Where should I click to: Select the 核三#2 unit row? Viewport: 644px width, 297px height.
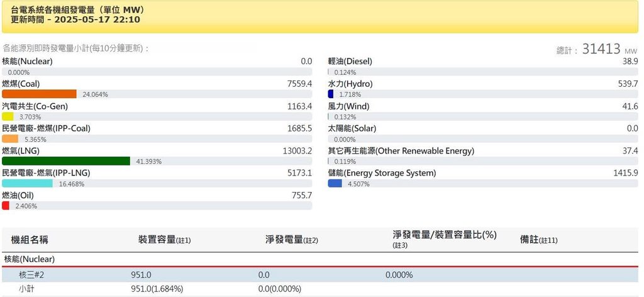[x=30, y=275]
